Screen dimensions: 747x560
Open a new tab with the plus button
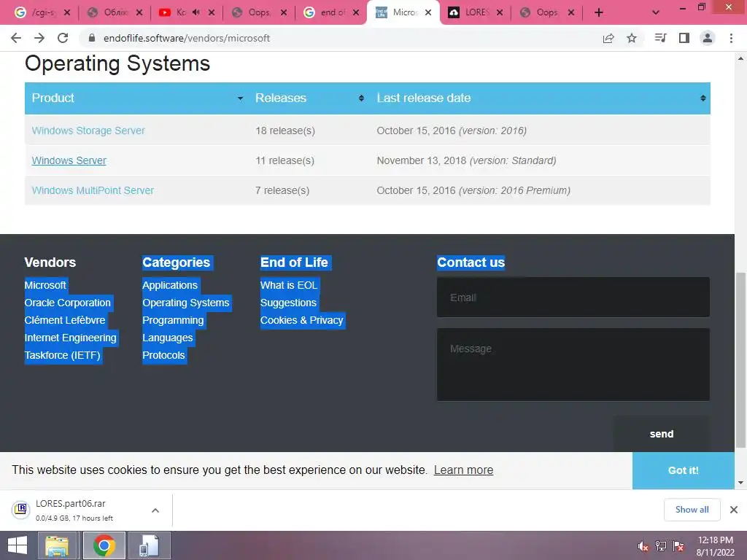point(599,13)
